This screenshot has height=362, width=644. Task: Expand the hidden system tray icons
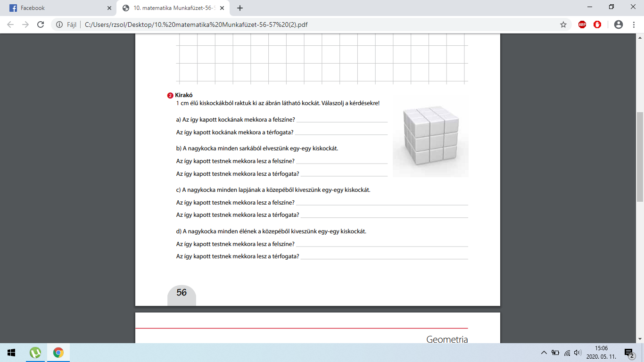point(544,353)
